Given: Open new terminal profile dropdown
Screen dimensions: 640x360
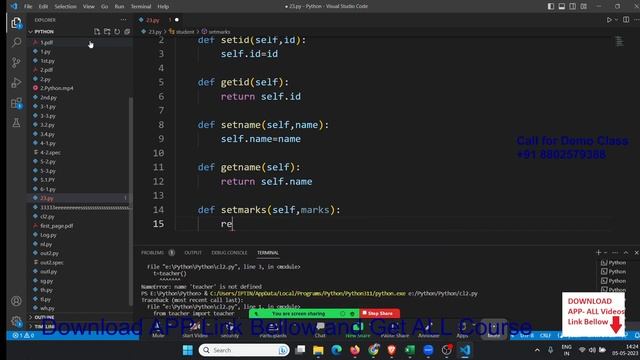Looking at the screenshot, I should coord(606,253).
